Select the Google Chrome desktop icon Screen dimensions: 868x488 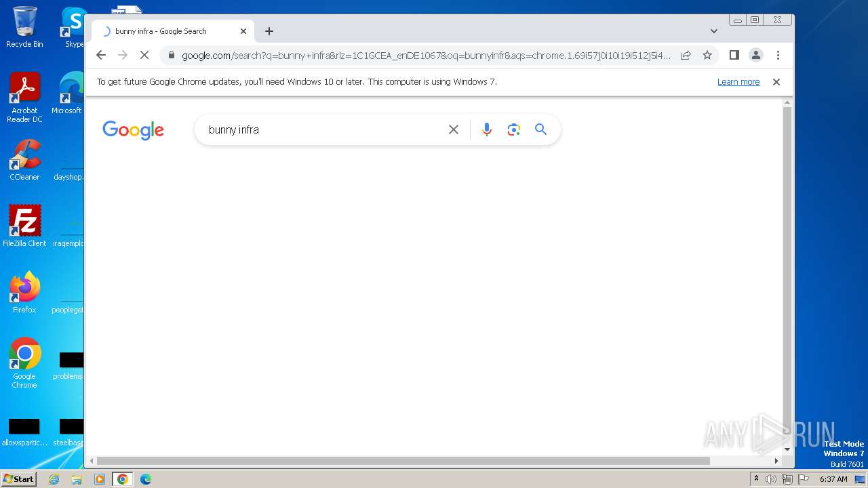24,363
